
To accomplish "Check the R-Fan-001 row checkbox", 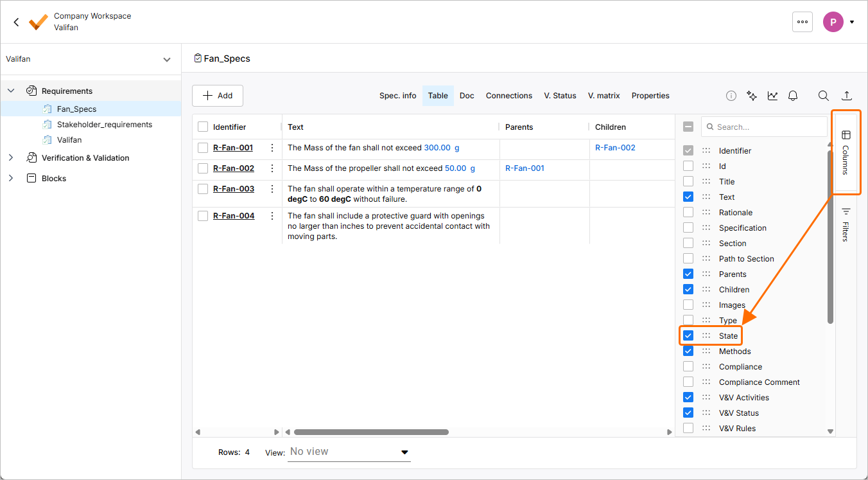I will pos(203,148).
